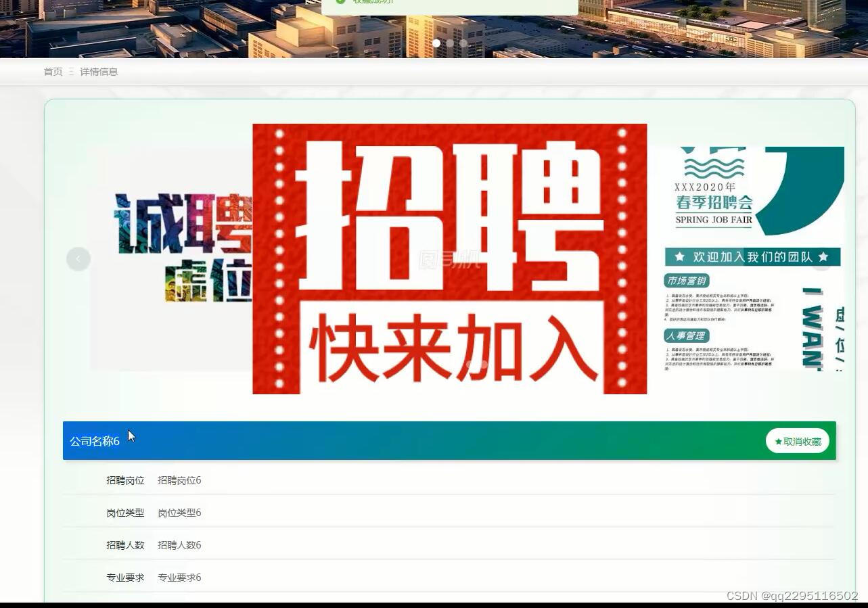Screen dimensions: 868x608
Task: Select the middle banner indicator dot
Action: pyautogui.click(x=450, y=43)
